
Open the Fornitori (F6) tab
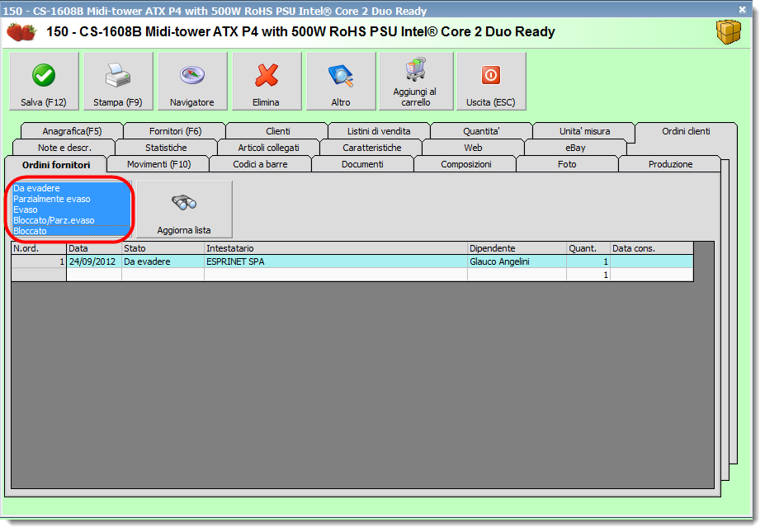175,131
